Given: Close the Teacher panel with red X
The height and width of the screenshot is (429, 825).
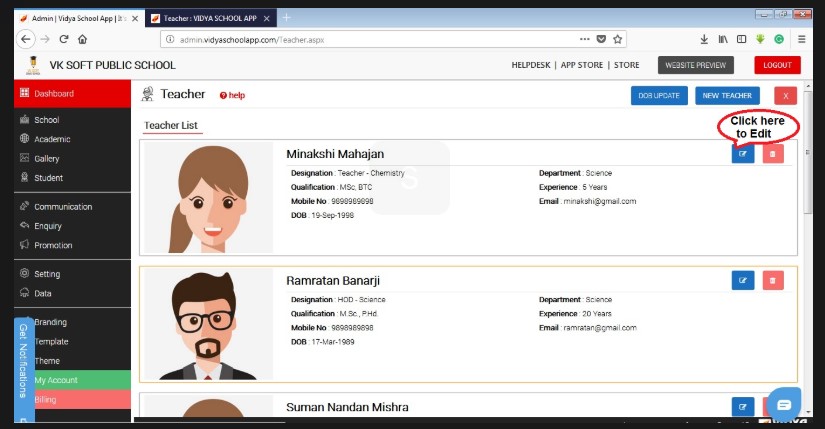Looking at the screenshot, I should point(786,96).
